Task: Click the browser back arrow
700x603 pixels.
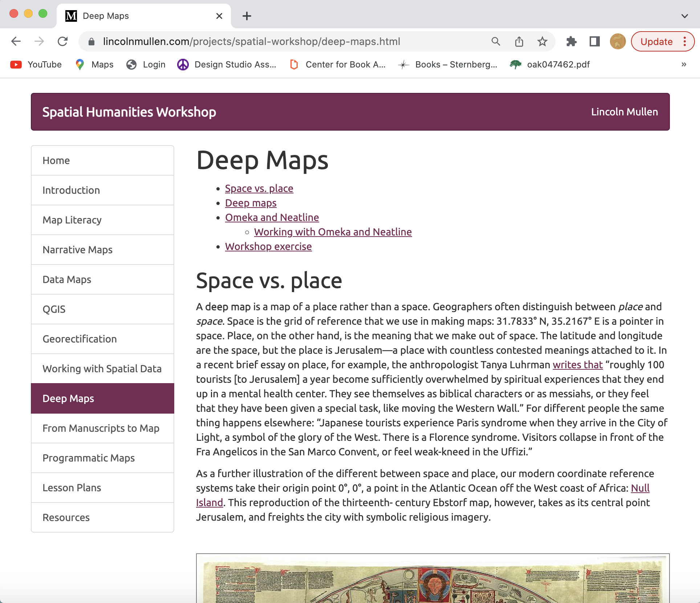Action: [16, 41]
